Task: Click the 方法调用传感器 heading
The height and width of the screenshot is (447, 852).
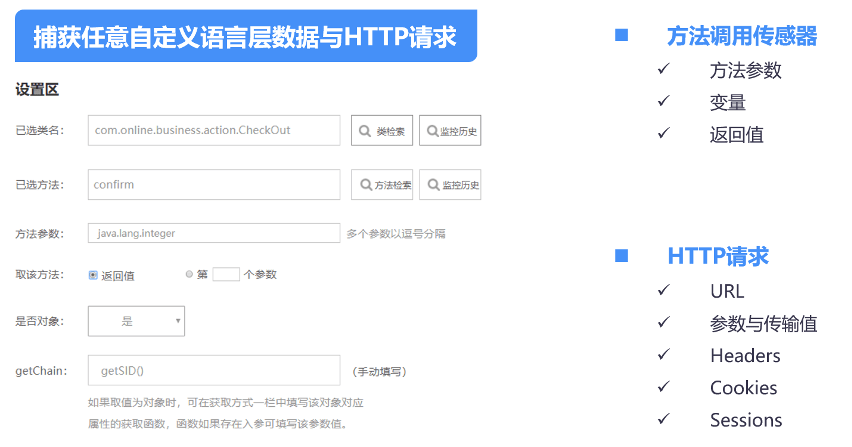Action: tap(742, 36)
